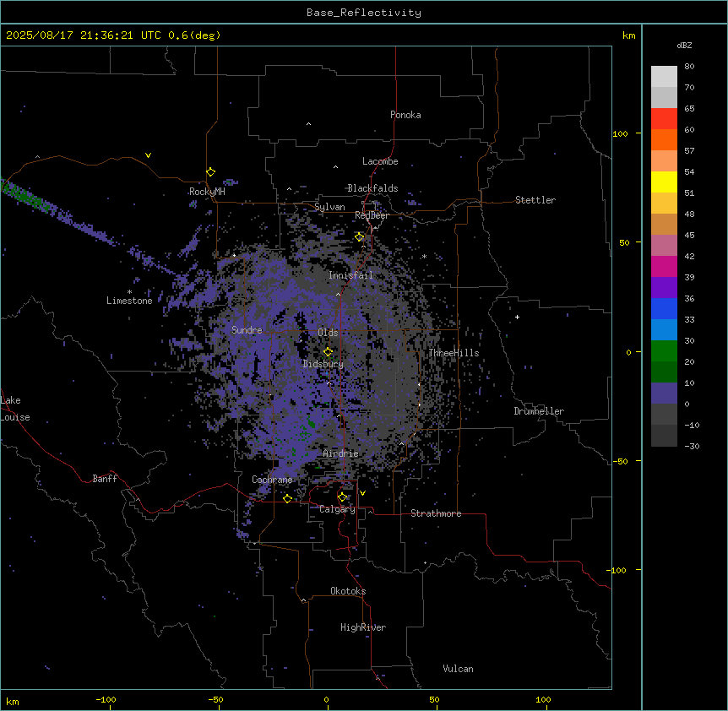Pick the slate purple 0-10 dBZ swatch
This screenshot has height=711, width=728.
(664, 393)
